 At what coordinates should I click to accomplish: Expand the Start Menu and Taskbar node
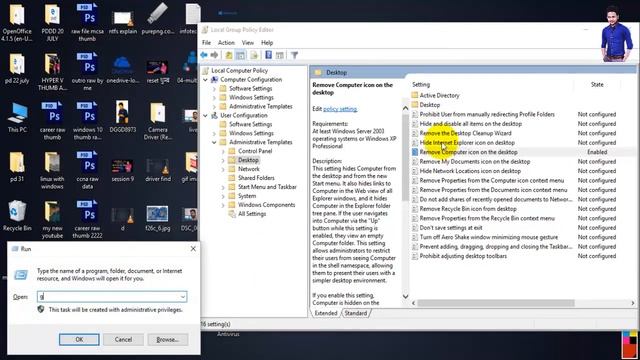(223, 187)
